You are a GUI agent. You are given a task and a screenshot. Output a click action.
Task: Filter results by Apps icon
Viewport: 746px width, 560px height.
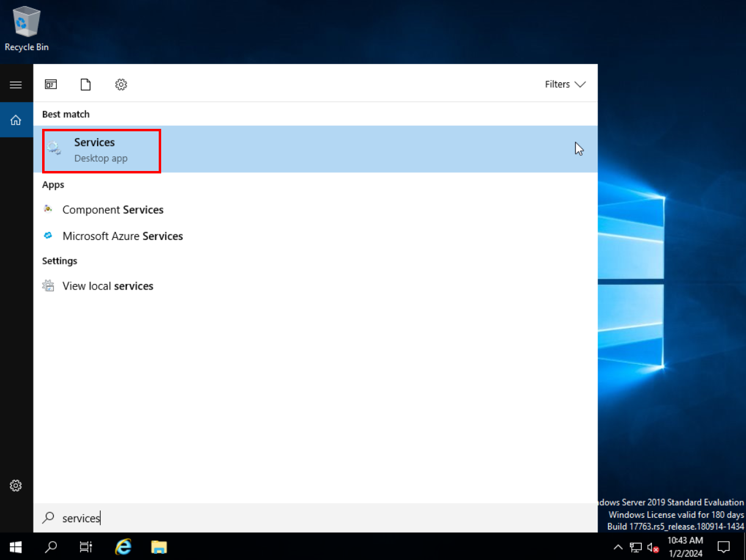tap(51, 85)
